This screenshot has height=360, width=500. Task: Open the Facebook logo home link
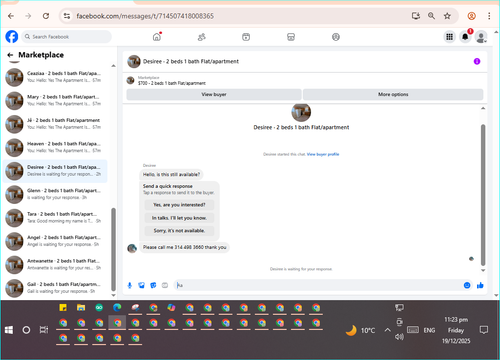(x=12, y=37)
